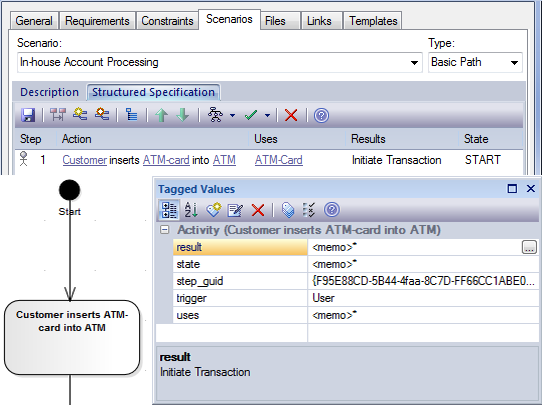Click the Initiate Transaction result cell in step 1
Viewport: 542px width, 405px height.
(396, 160)
